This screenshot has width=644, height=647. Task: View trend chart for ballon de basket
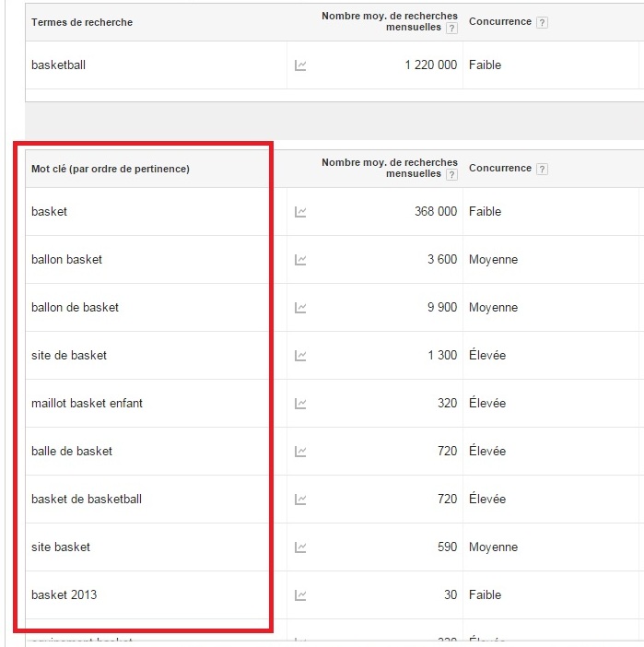coord(300,308)
